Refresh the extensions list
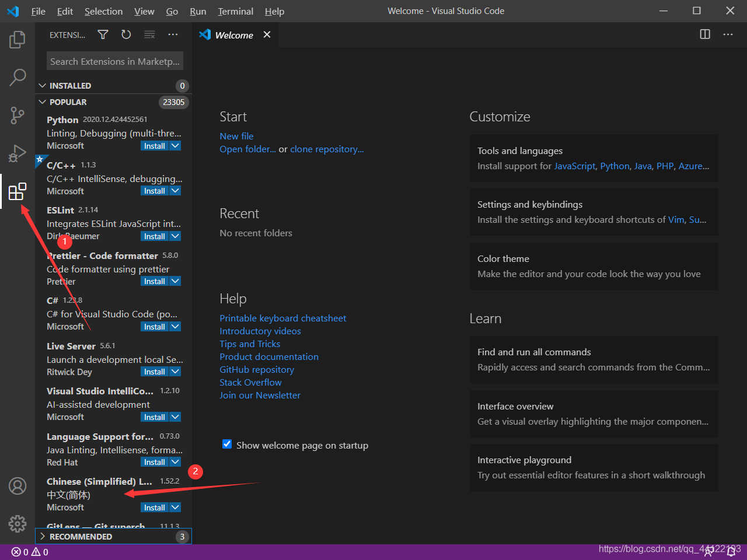The image size is (747, 560). click(126, 35)
